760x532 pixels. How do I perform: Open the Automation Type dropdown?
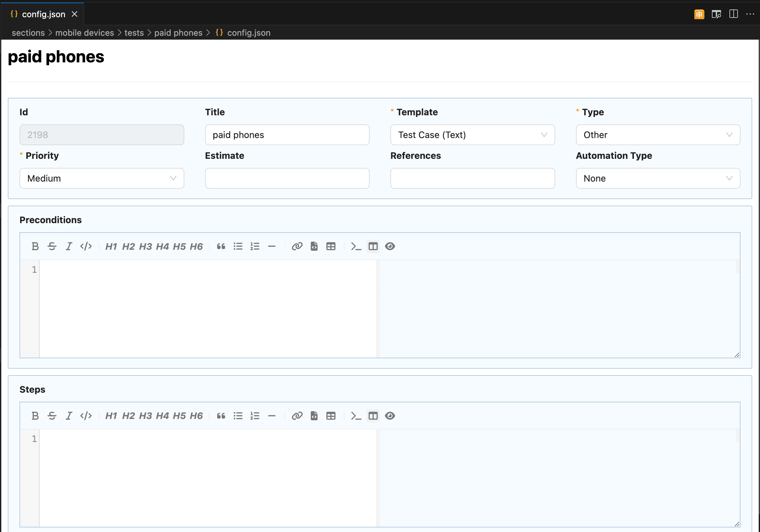pos(658,178)
